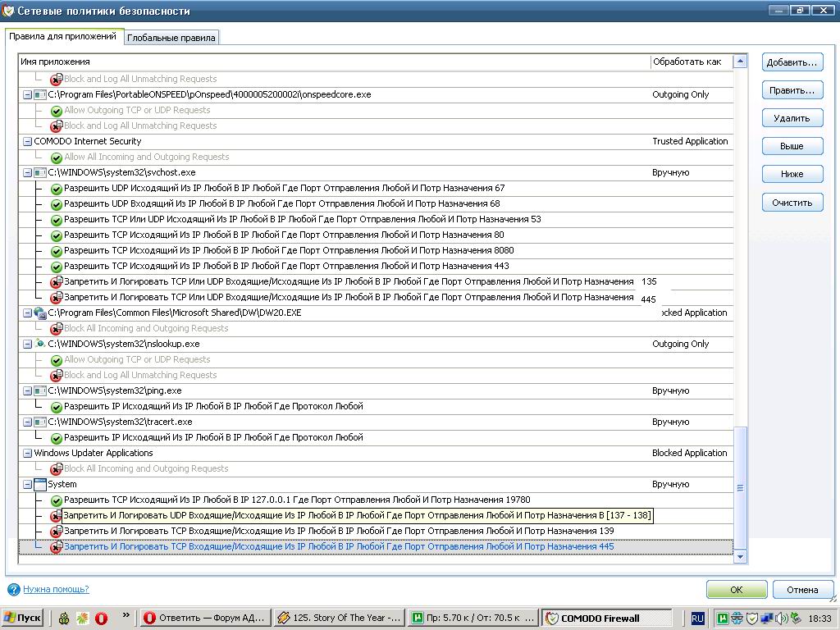Click green allow icon for port 67 rule
This screenshot has width=840, height=630.
57,189
